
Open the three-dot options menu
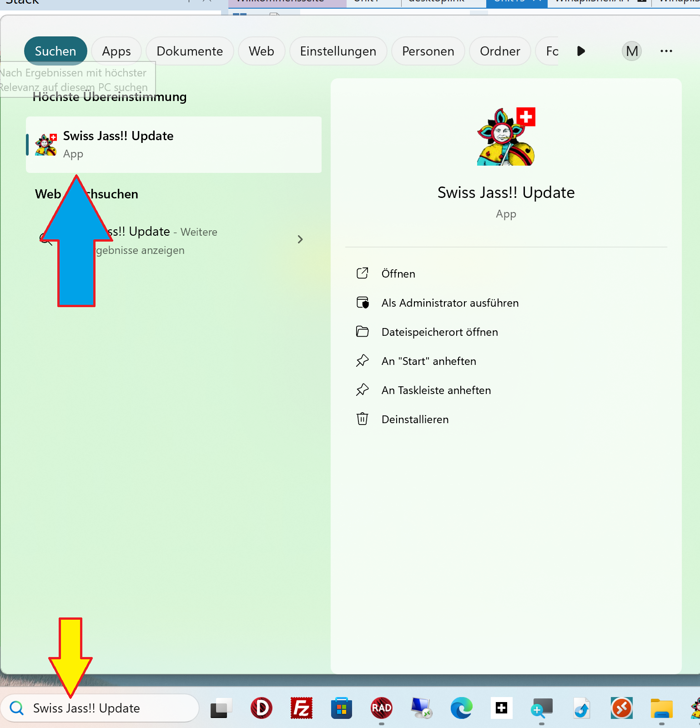click(666, 51)
